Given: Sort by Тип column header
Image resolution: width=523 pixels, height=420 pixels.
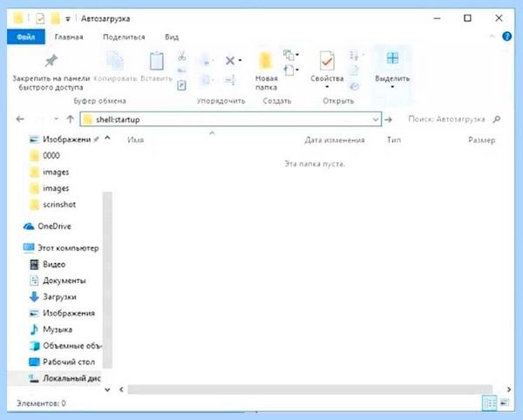Looking at the screenshot, I should coord(394,140).
